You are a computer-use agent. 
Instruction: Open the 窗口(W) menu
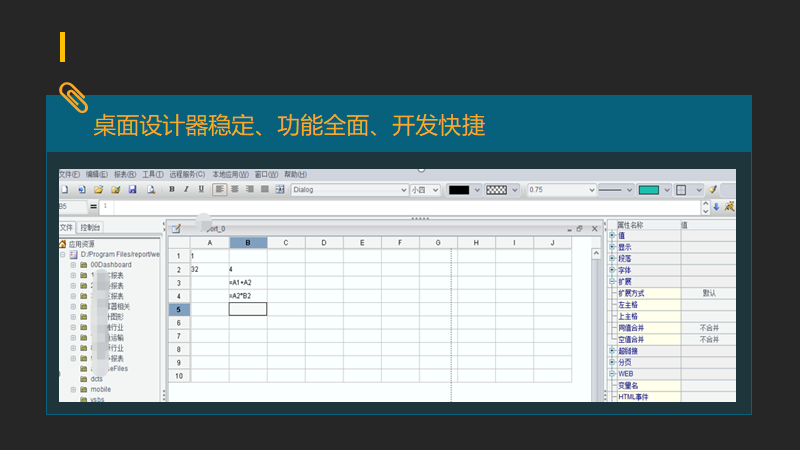266,174
